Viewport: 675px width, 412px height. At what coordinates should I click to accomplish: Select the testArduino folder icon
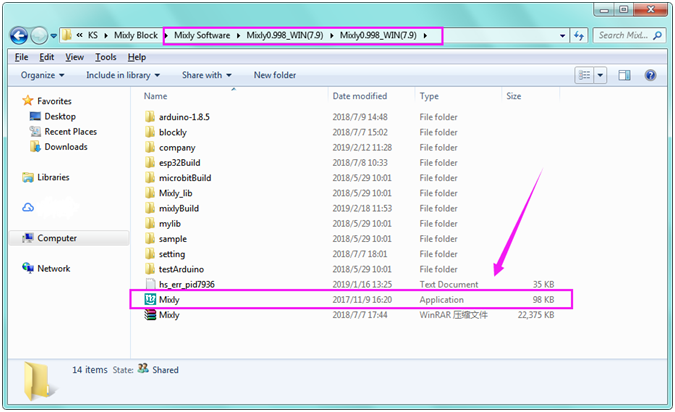coord(150,269)
